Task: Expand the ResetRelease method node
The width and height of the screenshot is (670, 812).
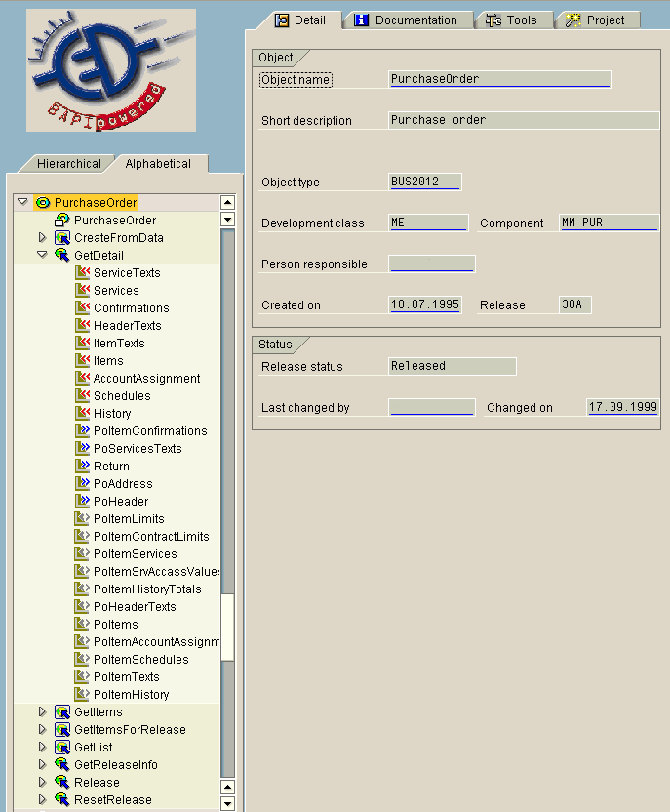Action: pos(42,800)
